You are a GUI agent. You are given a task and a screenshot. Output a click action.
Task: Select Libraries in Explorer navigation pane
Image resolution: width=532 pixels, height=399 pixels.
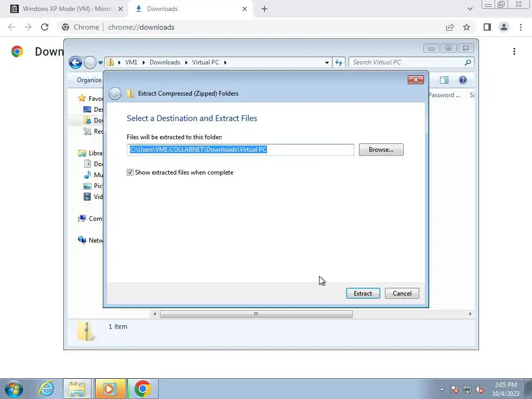90,153
